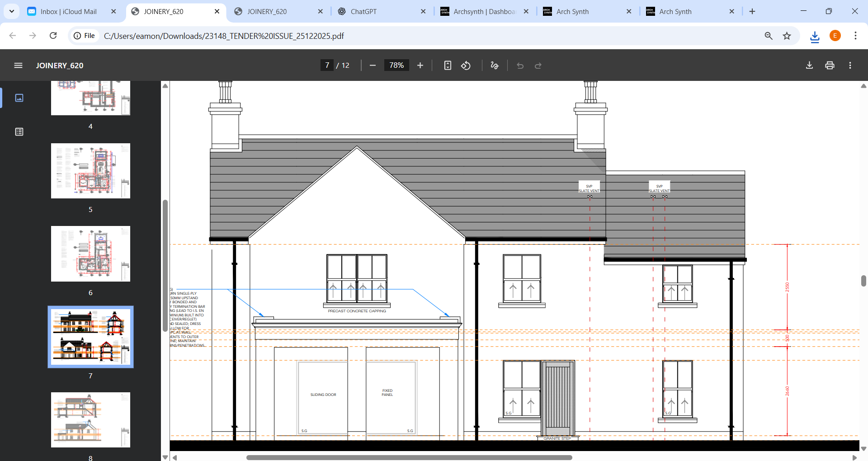Switch sidebar to document outline view

[19, 132]
